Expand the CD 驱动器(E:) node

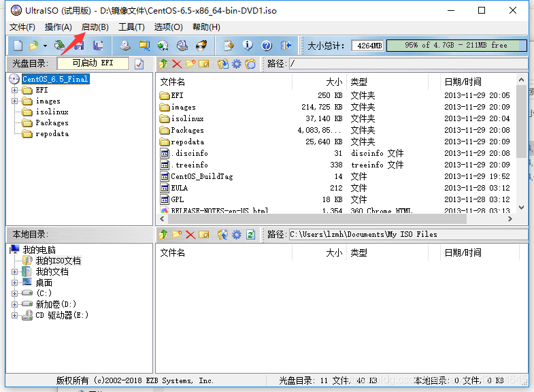click(x=14, y=315)
